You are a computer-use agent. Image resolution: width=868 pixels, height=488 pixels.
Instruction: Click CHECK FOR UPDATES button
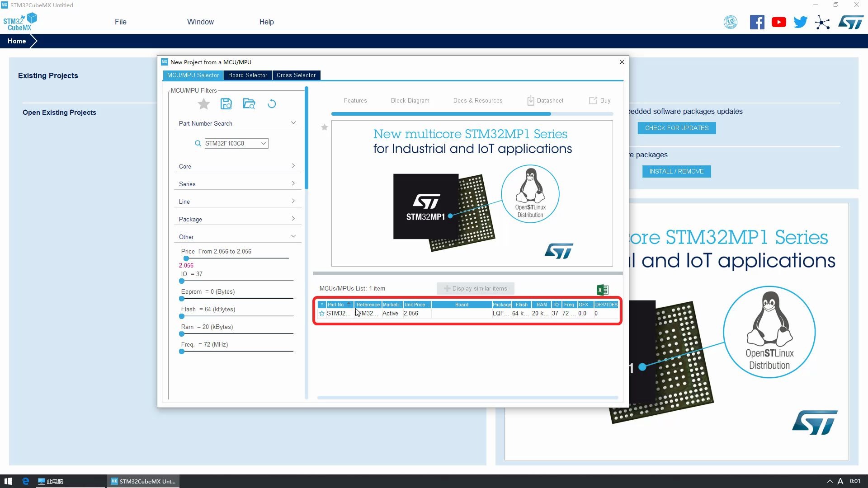coord(677,128)
